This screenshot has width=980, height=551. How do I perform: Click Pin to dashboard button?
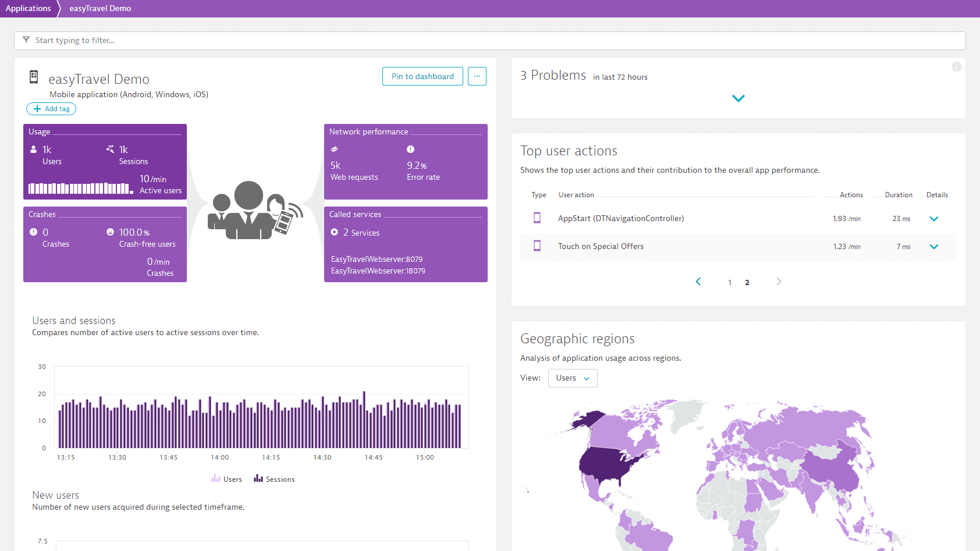tap(422, 76)
